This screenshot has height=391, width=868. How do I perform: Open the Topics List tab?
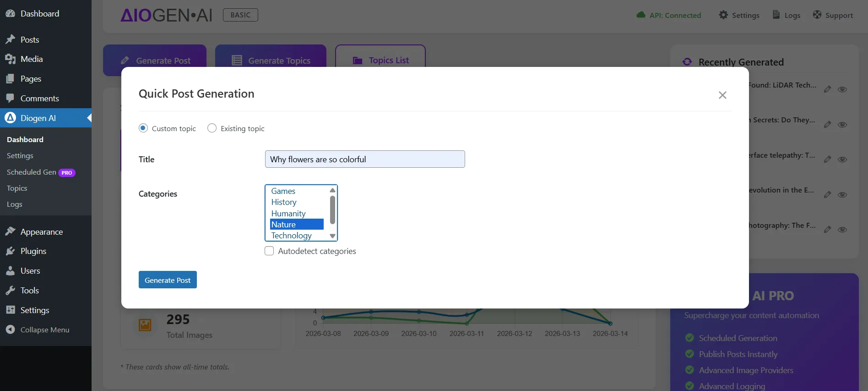380,60
